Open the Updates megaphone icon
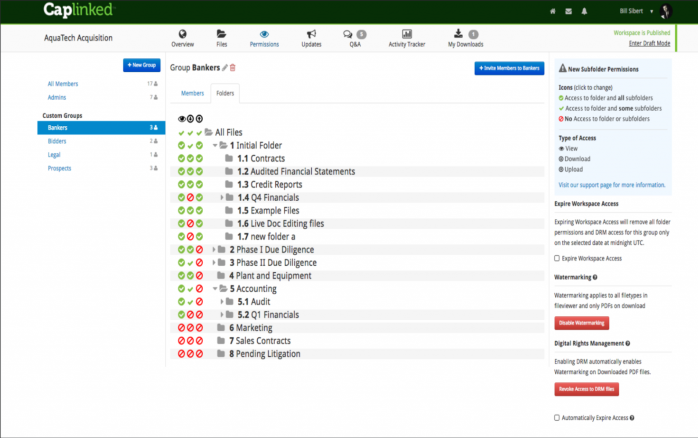Image resolution: width=698 pixels, height=438 pixels. pyautogui.click(x=311, y=34)
